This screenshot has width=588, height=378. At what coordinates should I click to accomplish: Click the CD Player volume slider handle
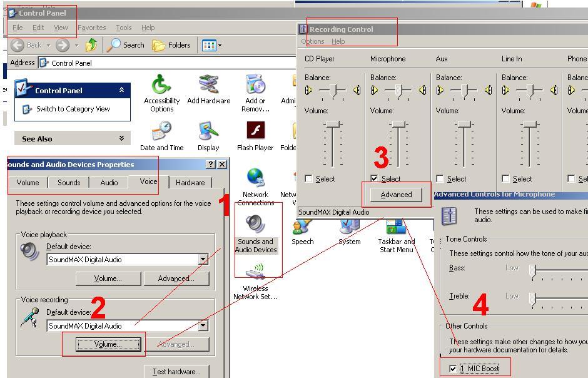(x=333, y=124)
